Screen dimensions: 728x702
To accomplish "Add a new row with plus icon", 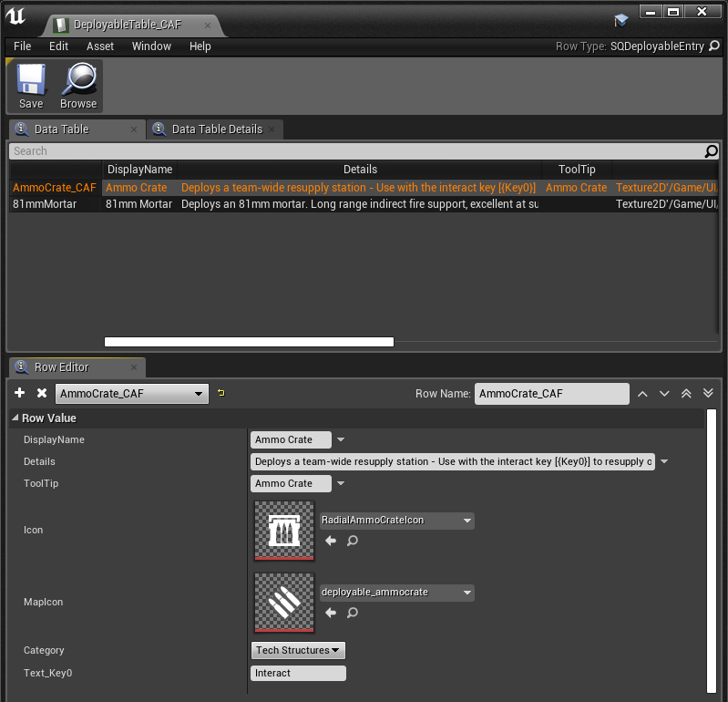I will click(x=20, y=393).
